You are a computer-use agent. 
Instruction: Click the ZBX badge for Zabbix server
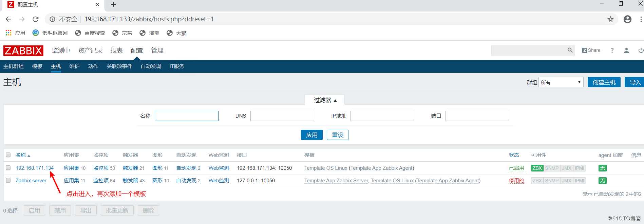(537, 181)
